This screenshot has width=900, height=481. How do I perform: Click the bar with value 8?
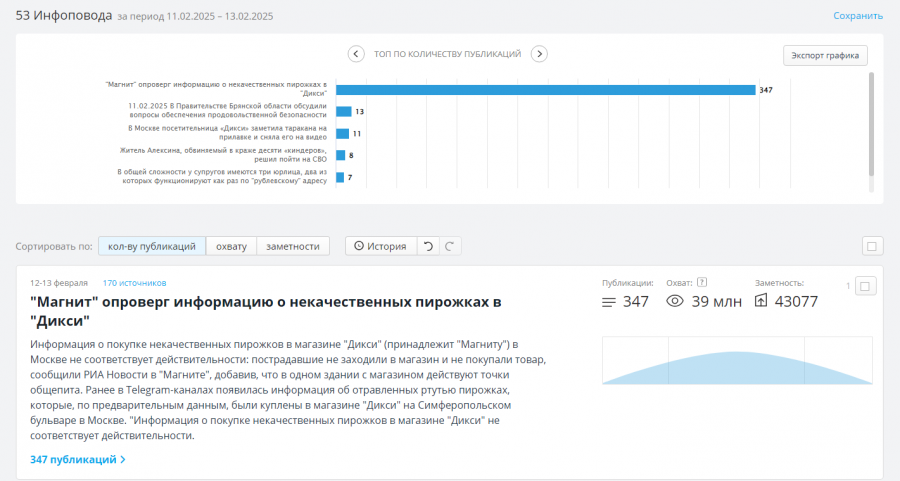(341, 156)
